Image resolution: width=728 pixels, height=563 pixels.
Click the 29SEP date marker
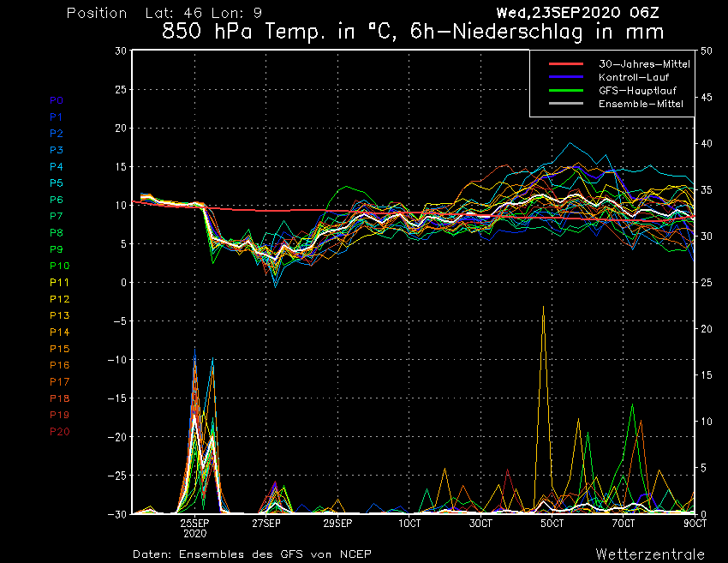(x=337, y=523)
